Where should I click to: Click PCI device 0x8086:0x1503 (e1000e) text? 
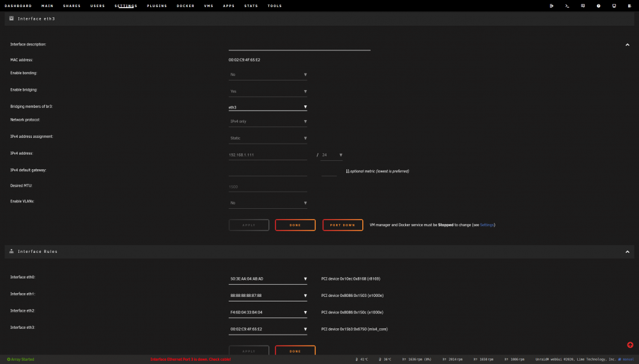[x=352, y=296]
